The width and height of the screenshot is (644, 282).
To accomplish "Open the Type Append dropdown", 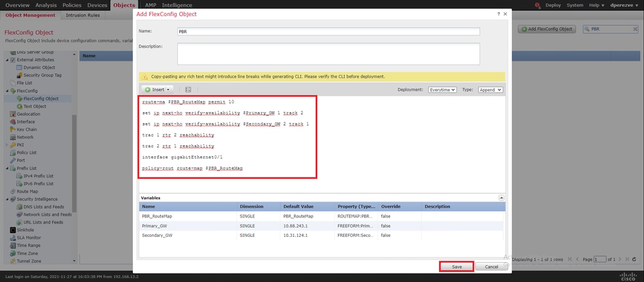I will pyautogui.click(x=491, y=89).
